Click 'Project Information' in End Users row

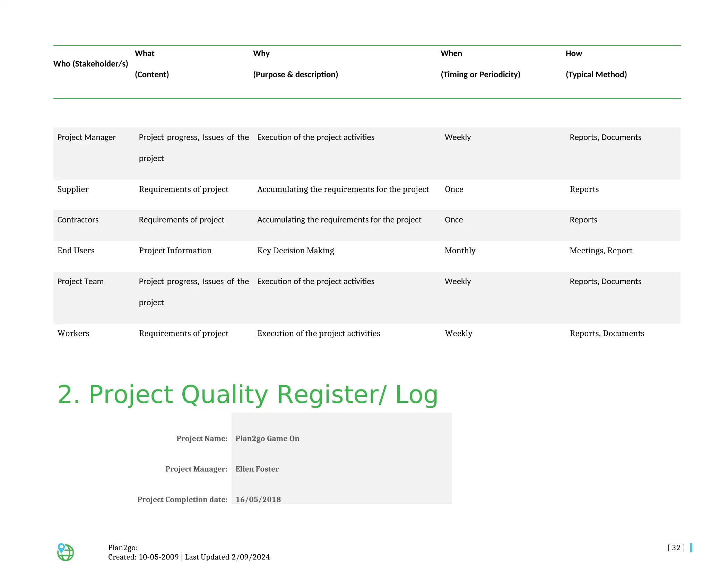tap(175, 250)
